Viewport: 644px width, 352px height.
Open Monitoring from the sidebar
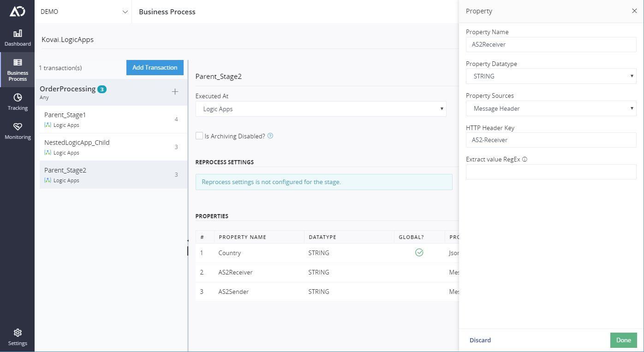[x=18, y=131]
